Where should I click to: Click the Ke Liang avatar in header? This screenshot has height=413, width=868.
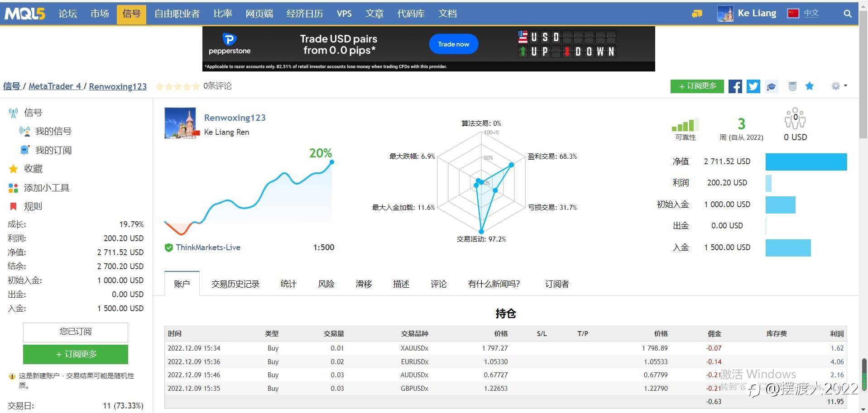[x=725, y=14]
